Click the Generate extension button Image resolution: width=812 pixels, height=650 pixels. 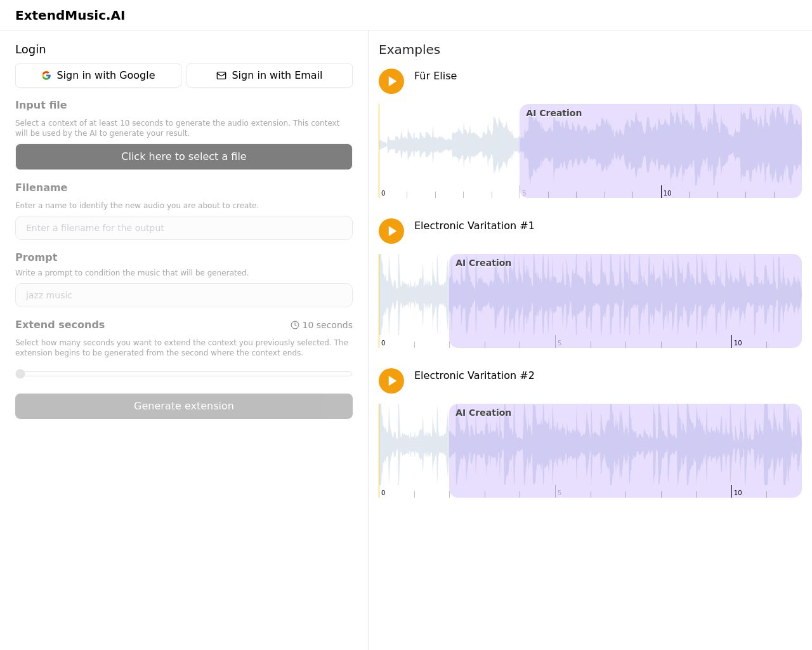point(184,406)
